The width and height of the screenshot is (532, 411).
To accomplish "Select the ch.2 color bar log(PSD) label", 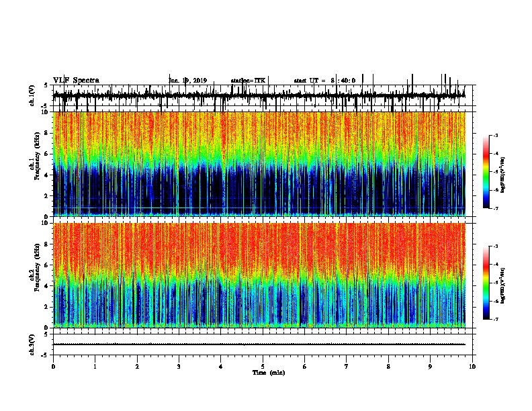I will (502, 286).
